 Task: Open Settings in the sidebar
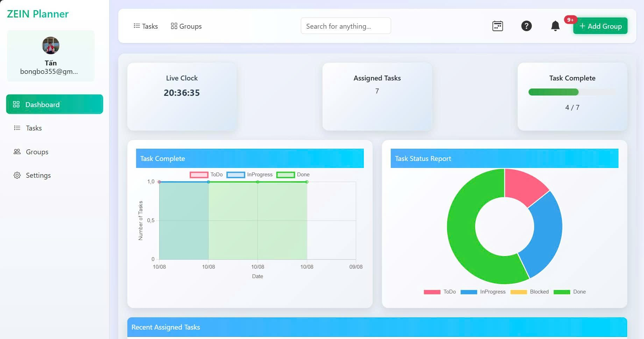click(38, 175)
